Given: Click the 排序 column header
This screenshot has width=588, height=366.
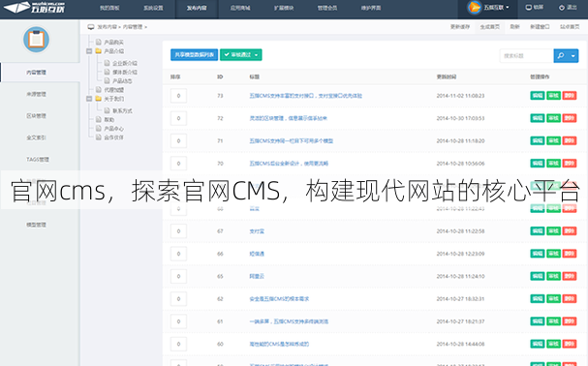Looking at the screenshot, I should [175, 76].
